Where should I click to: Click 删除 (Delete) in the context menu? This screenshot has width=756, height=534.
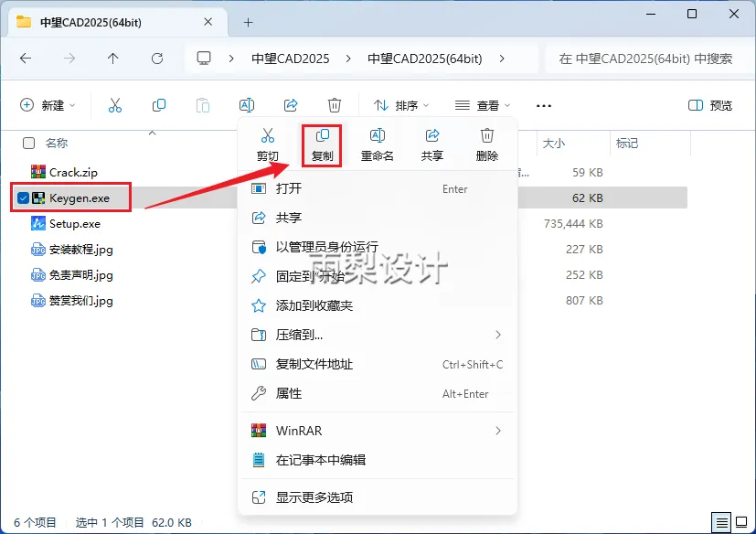(x=487, y=145)
